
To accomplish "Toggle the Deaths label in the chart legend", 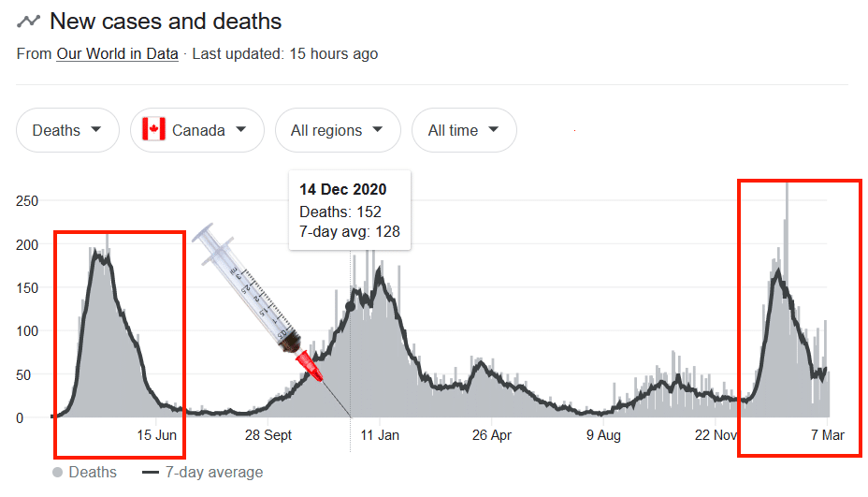I will point(93,473).
